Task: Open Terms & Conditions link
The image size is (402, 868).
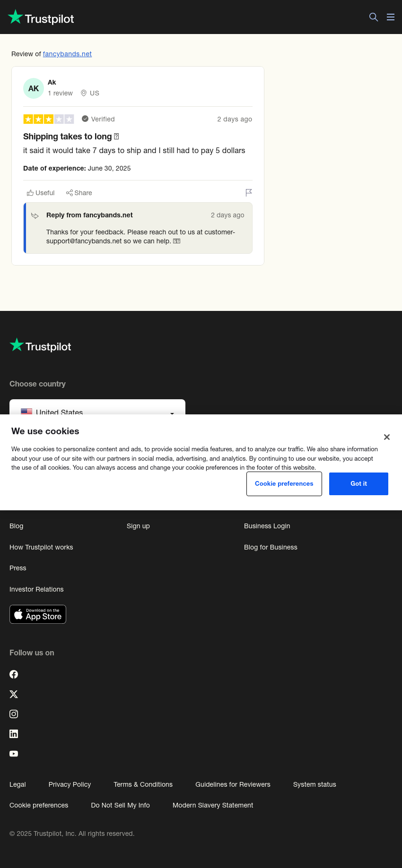Action: (x=143, y=784)
